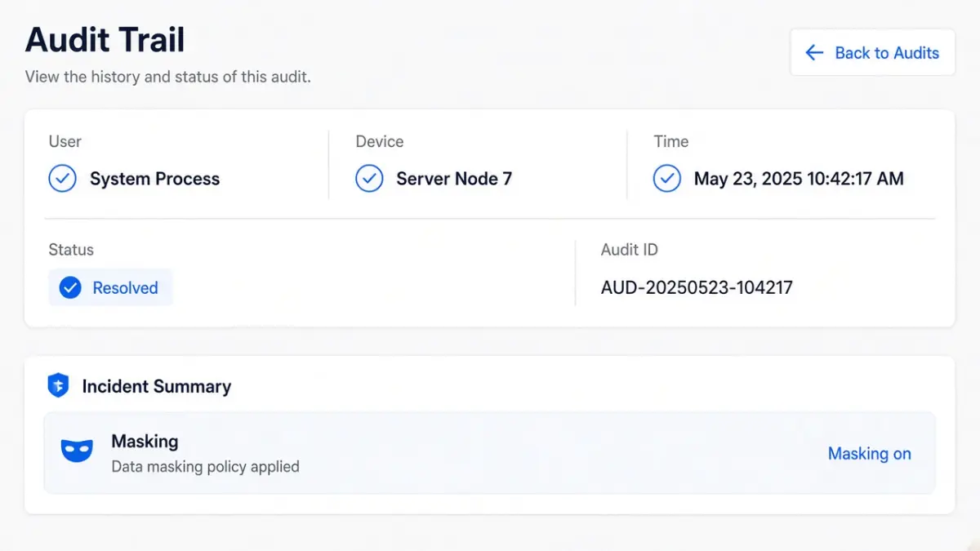Click the Audit Trail page heading
The width and height of the screenshot is (980, 551).
[x=105, y=39]
